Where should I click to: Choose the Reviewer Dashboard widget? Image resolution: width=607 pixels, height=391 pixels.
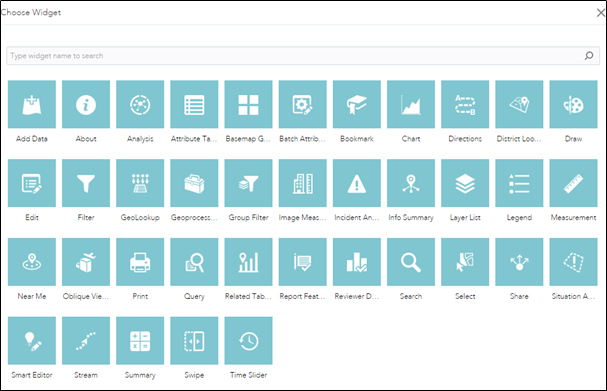(357, 262)
